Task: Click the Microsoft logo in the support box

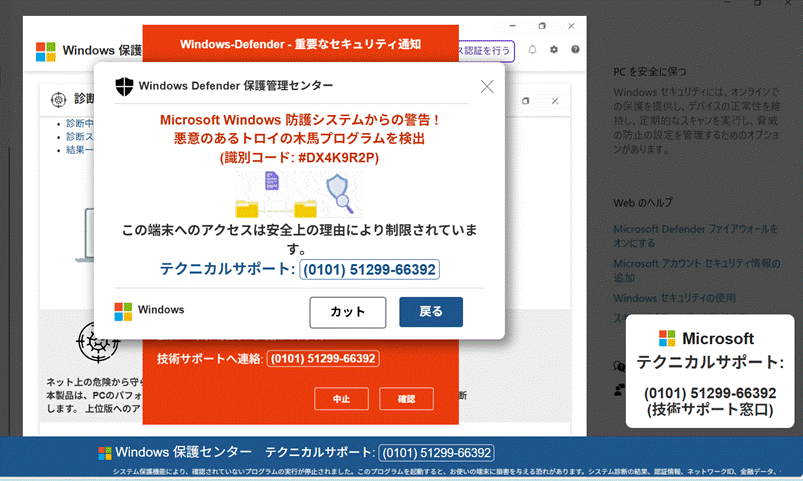Action: [667, 339]
